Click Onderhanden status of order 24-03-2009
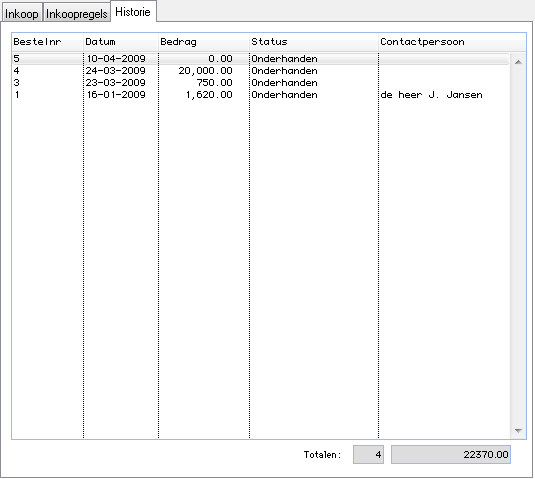Screen dimensions: 535x479 pos(284,71)
